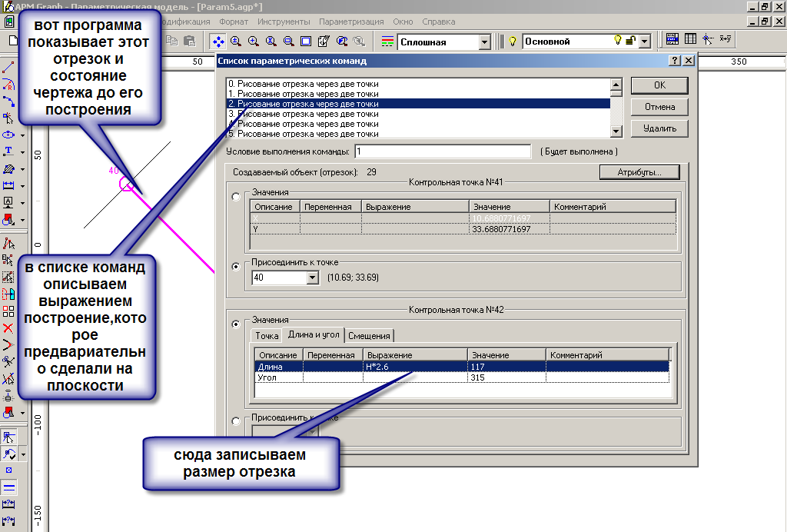
Task: Click the zoom in magnifier icon
Action: pos(254,42)
